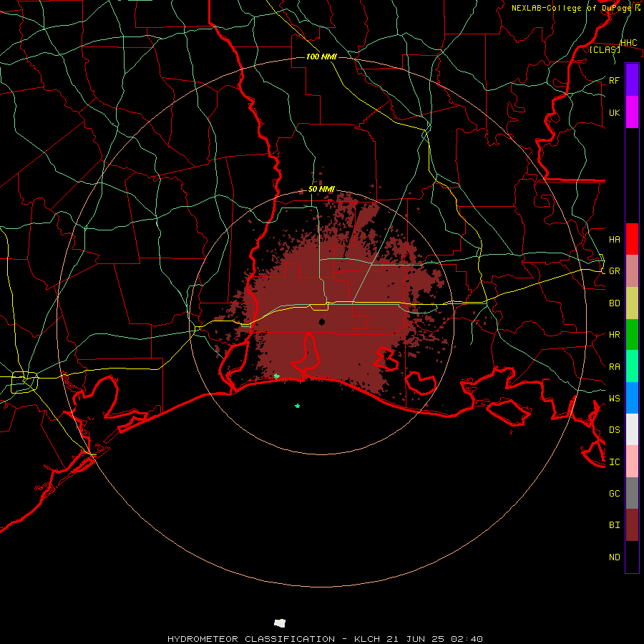Click the BD legend label
The width and height of the screenshot is (644, 644).
click(x=614, y=303)
